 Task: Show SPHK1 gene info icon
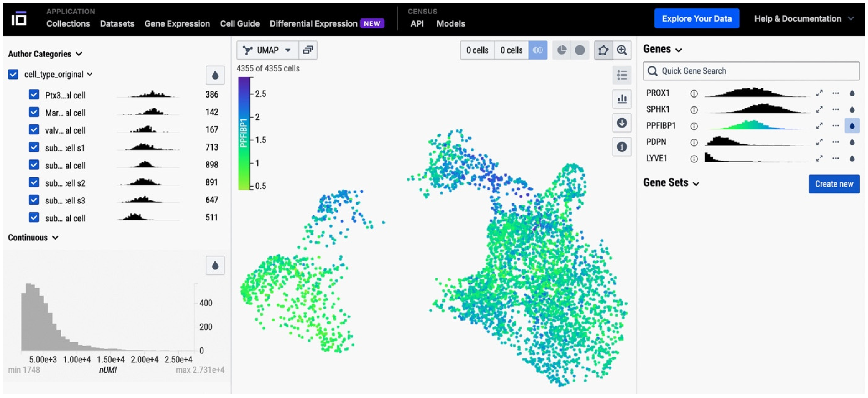click(x=693, y=110)
